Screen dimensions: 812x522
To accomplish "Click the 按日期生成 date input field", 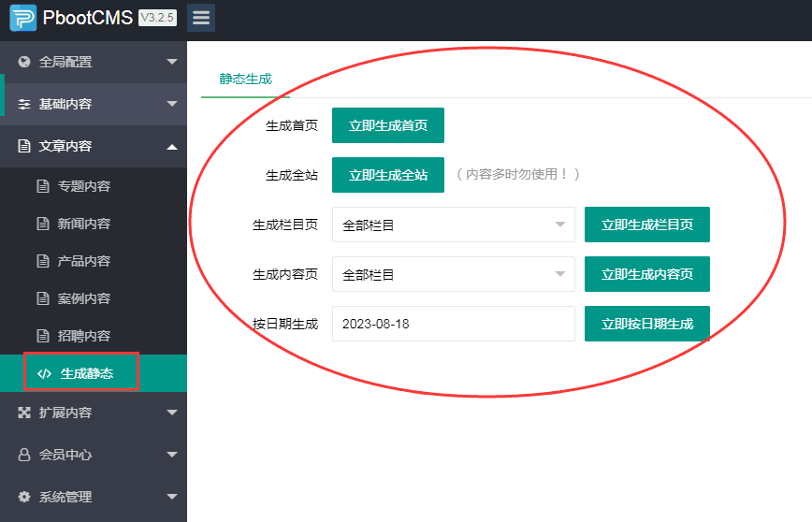I will pyautogui.click(x=453, y=324).
